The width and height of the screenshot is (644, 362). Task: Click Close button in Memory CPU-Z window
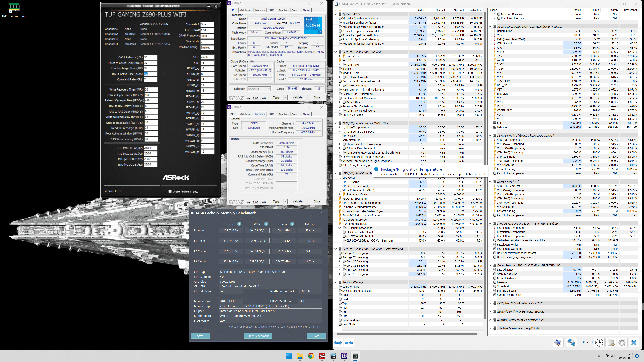pyautogui.click(x=317, y=201)
